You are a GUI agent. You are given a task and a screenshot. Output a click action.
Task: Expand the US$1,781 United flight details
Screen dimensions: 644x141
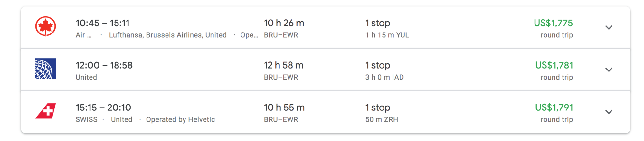tap(608, 70)
